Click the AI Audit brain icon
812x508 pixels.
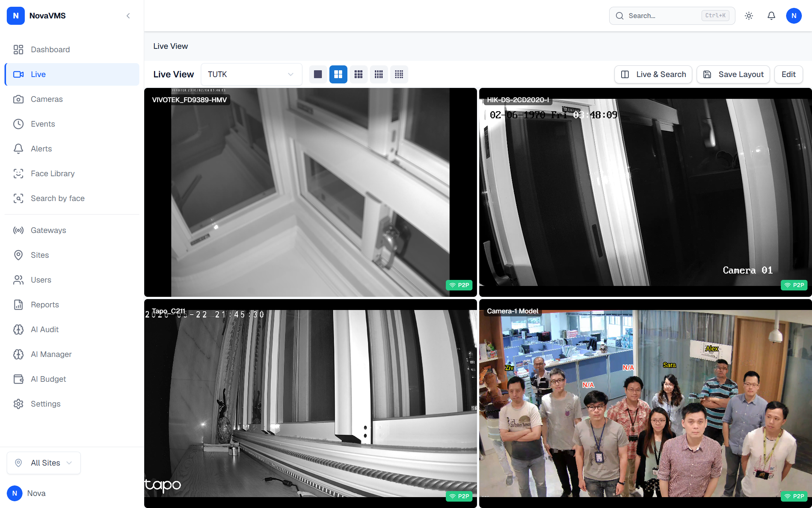click(x=18, y=330)
